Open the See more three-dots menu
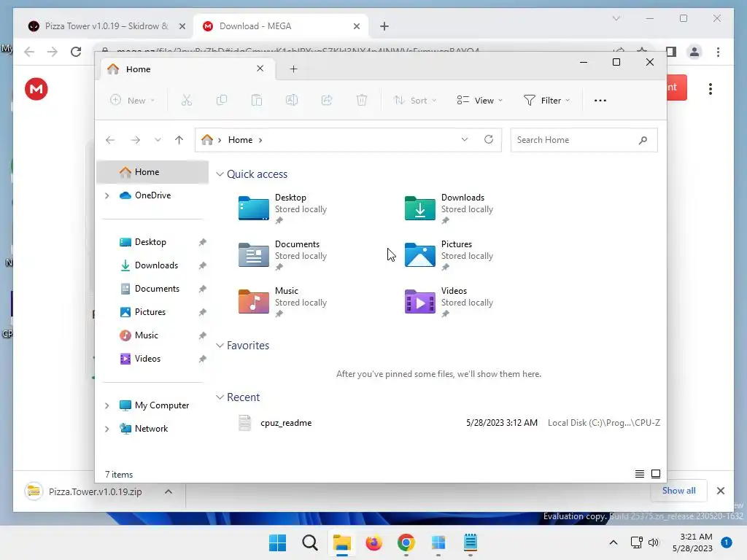 click(x=600, y=101)
